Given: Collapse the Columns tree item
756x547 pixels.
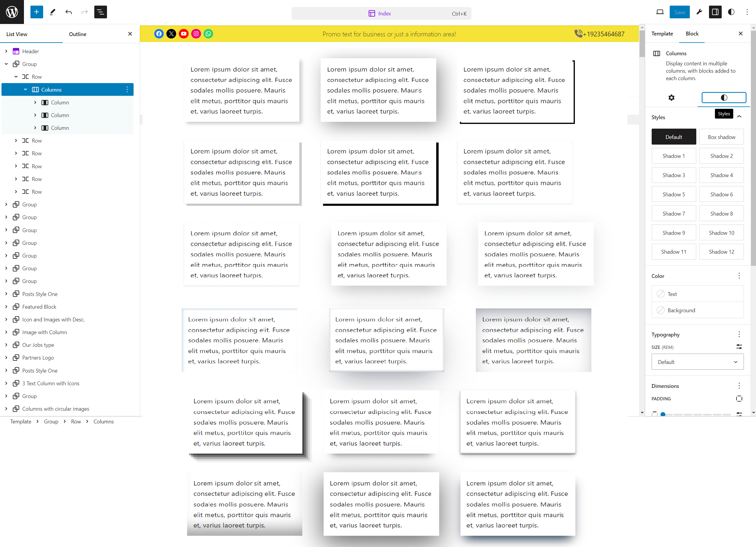Looking at the screenshot, I should 25,90.
